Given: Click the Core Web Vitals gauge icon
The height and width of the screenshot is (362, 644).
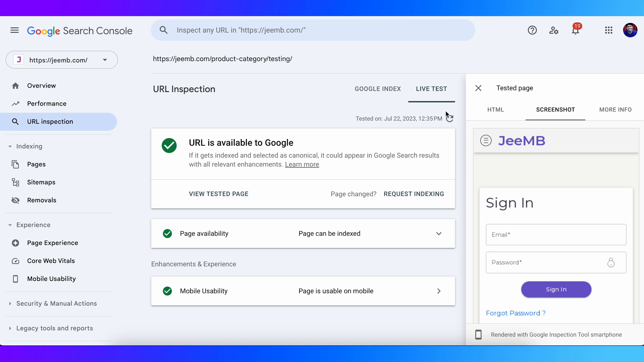Looking at the screenshot, I should click(x=15, y=261).
